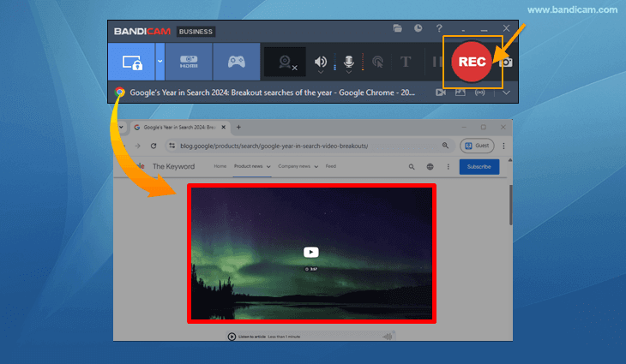Screen dimensions: 626x364
Task: Go to Home on The Keyword
Action: point(220,166)
